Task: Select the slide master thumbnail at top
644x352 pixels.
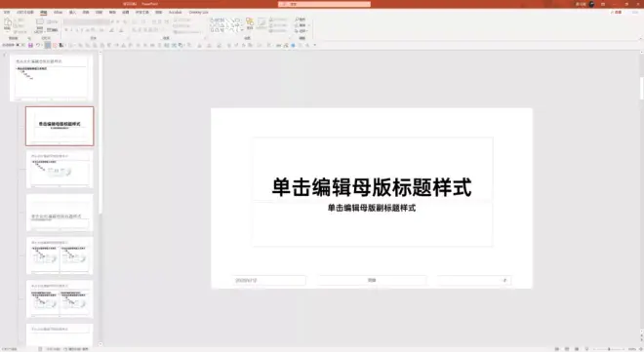Action: point(51,78)
